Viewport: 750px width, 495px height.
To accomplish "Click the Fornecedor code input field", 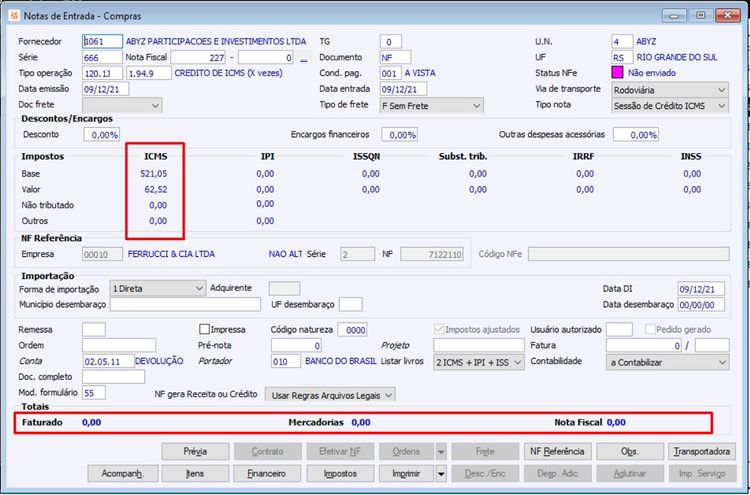I will pyautogui.click(x=101, y=42).
